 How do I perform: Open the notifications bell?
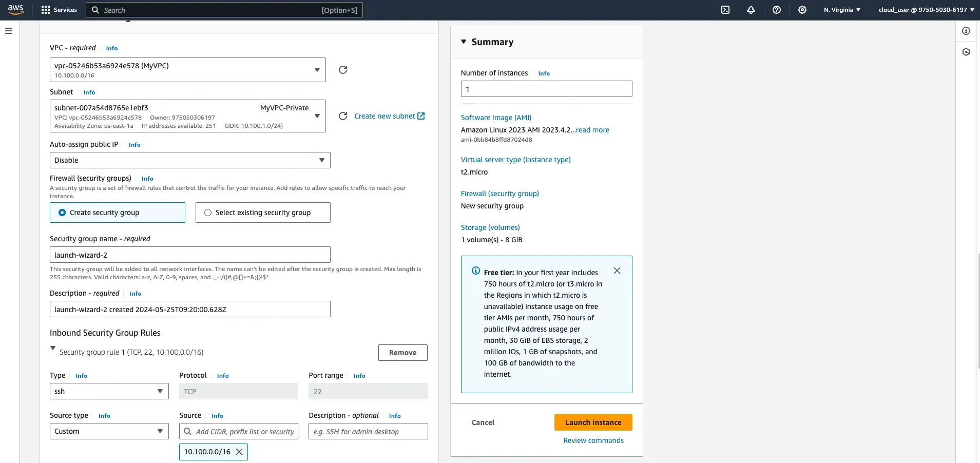(x=751, y=10)
